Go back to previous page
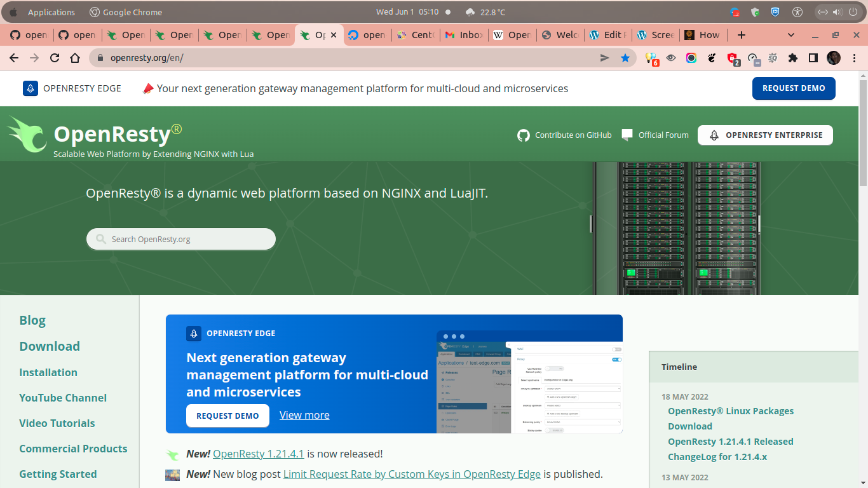868x488 pixels. click(14, 58)
